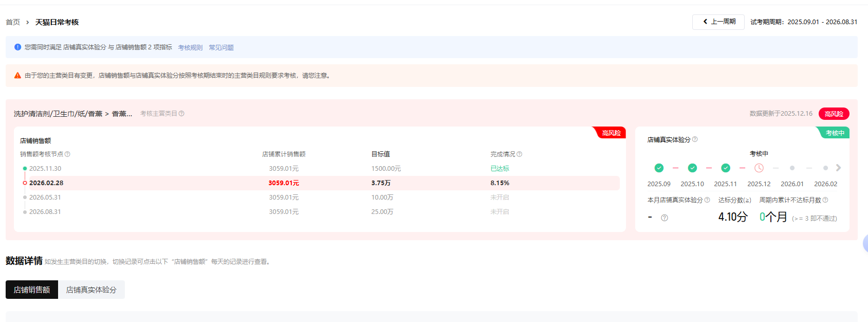Click the 2026.01 grey dot marker

tap(792, 168)
